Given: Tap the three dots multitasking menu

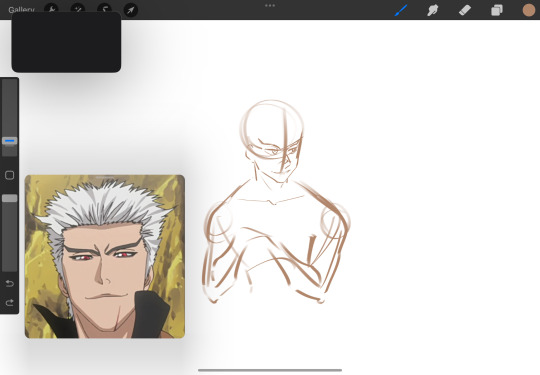Looking at the screenshot, I should 270,6.
